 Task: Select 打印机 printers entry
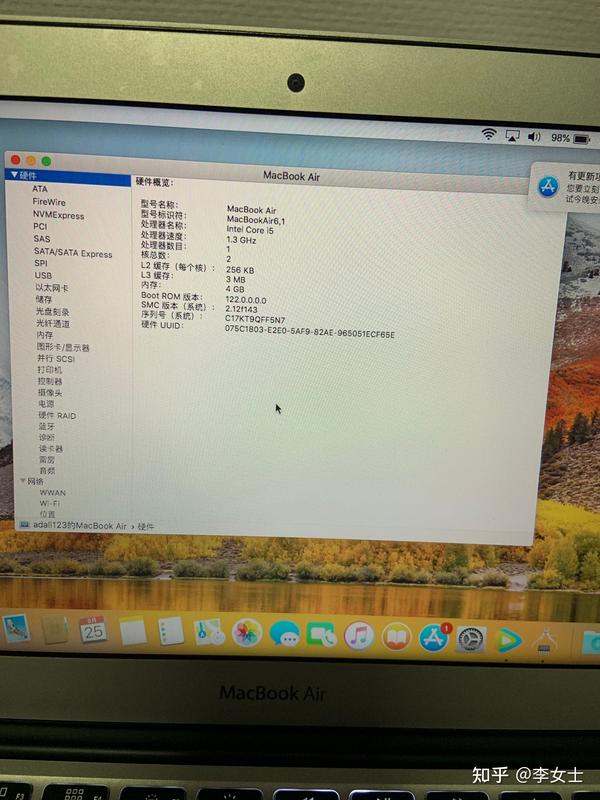[x=49, y=370]
